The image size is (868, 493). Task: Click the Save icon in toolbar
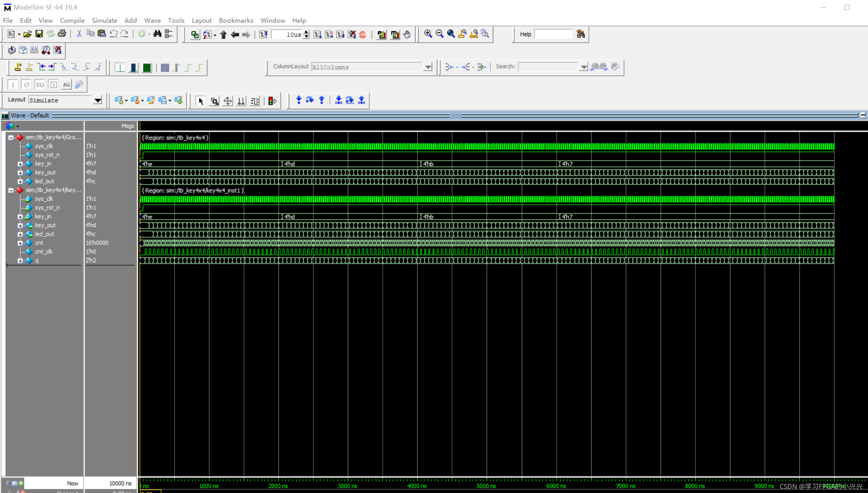[39, 34]
